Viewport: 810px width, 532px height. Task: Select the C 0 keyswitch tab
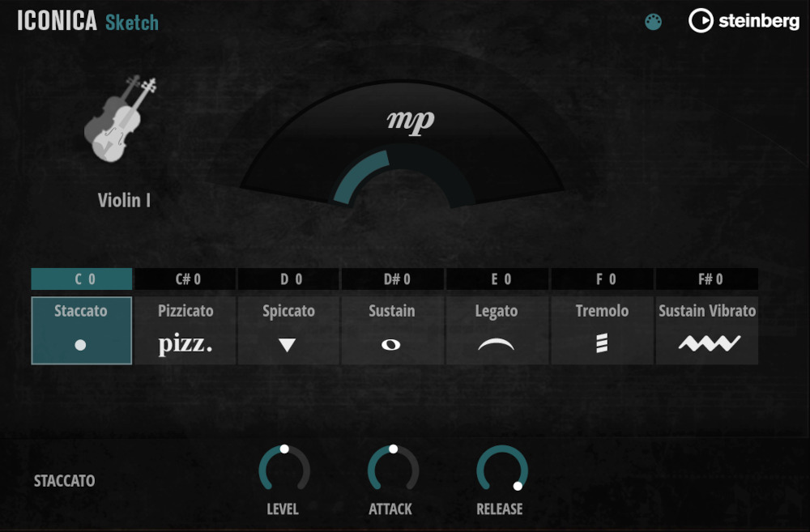click(81, 279)
